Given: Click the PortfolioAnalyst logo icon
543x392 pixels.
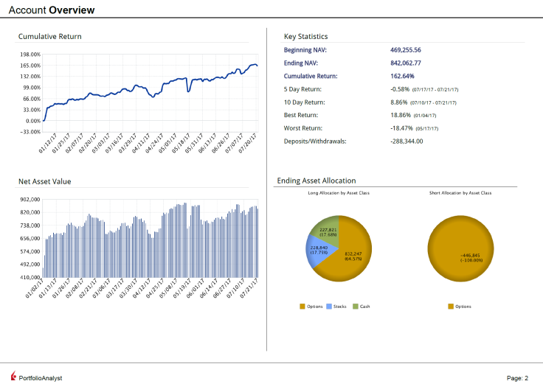Looking at the screenshot, I should [13, 376].
